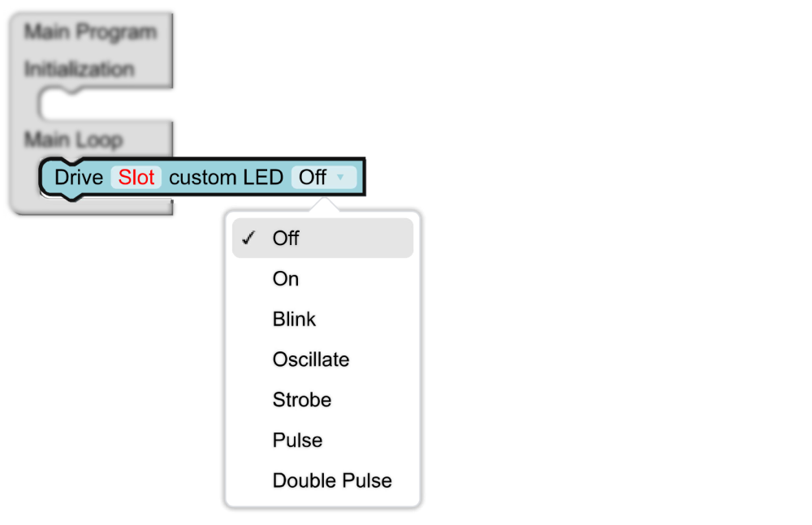812x525 pixels.
Task: Choose On from the LED mode list
Action: [286, 278]
